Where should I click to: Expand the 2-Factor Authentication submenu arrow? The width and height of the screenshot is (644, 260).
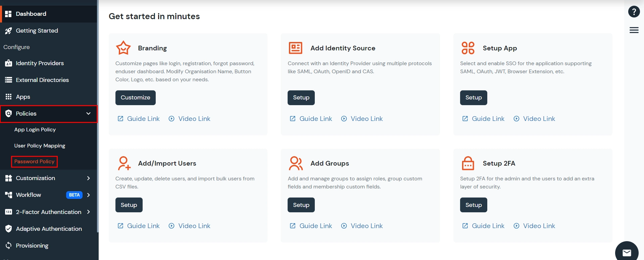click(89, 212)
